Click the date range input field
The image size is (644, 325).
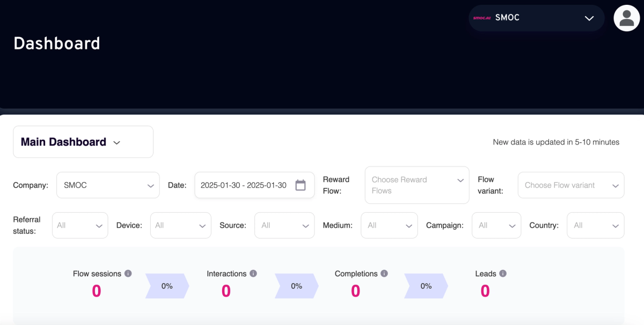[x=244, y=185]
